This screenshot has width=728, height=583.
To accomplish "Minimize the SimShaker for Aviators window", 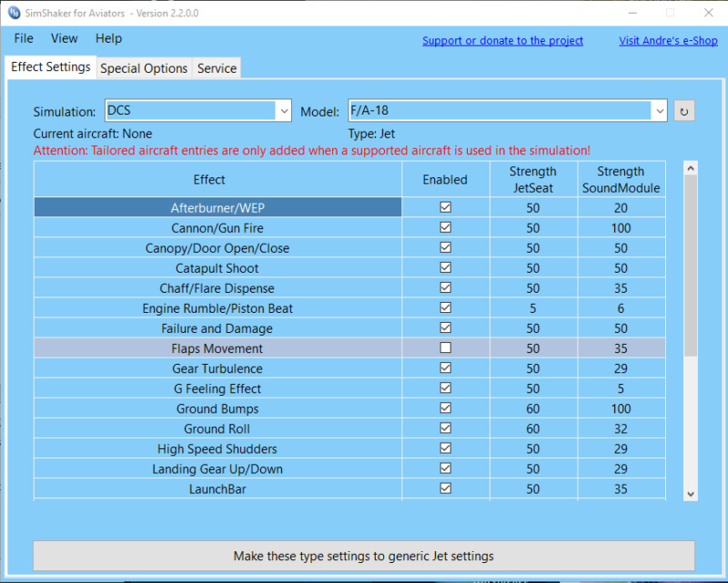I will [x=632, y=13].
